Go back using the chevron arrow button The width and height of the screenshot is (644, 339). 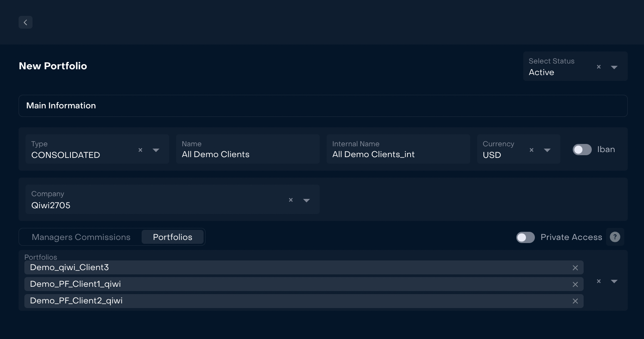coord(26,22)
